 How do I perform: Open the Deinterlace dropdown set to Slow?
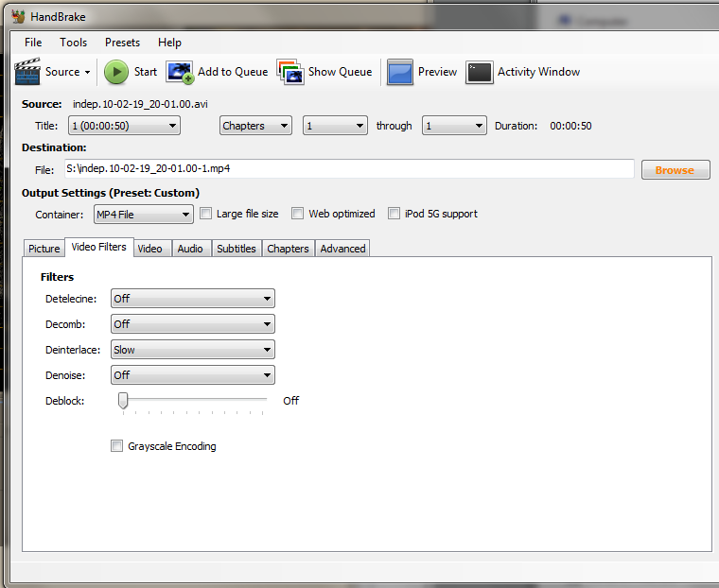(193, 350)
